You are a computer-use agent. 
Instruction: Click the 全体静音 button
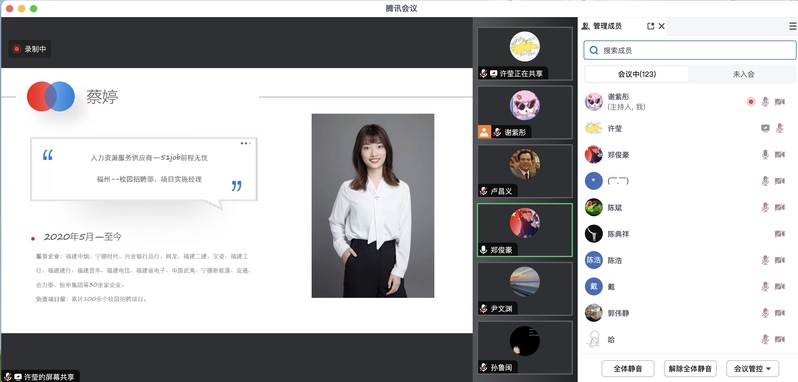(628, 368)
